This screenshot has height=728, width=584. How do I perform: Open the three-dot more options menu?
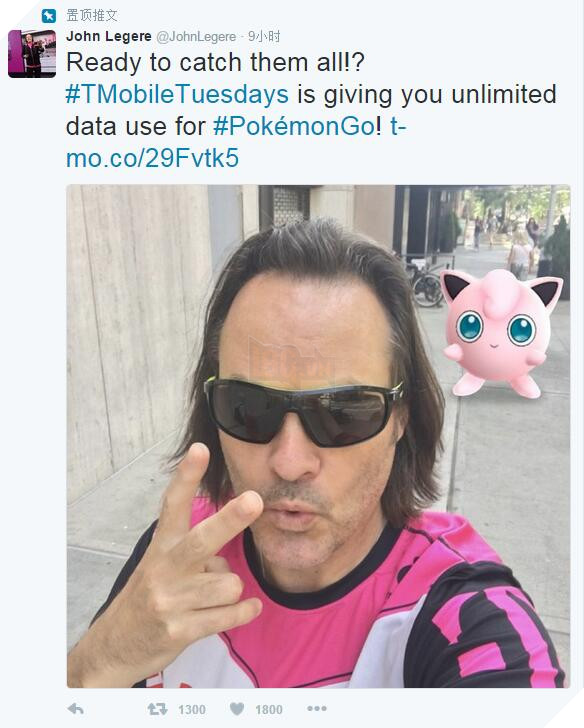(x=317, y=708)
